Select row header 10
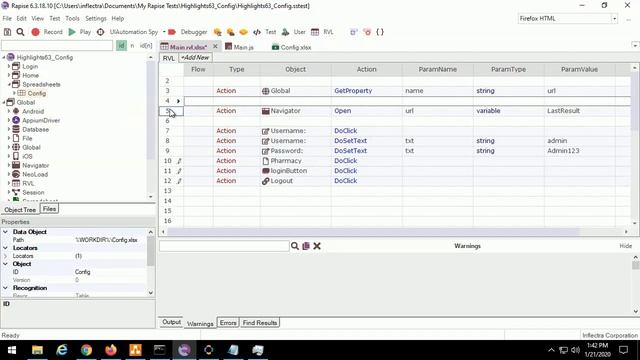The width and height of the screenshot is (640, 360). point(168,161)
